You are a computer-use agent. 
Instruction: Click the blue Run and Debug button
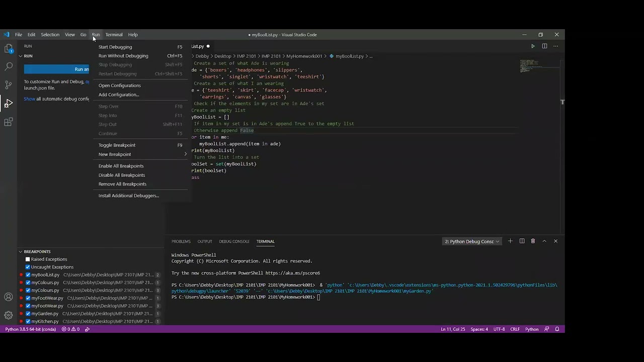tap(56, 69)
